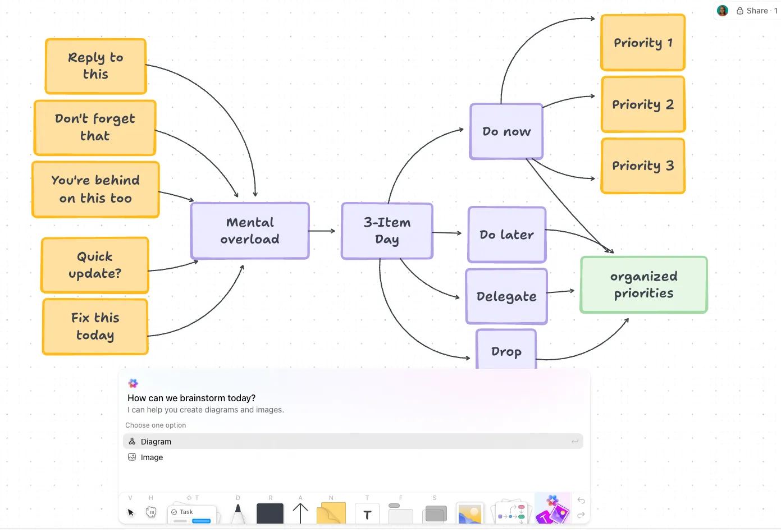Select the section tool with stacked grey rectangles
This screenshot has height=532, width=781.
coord(435,513)
